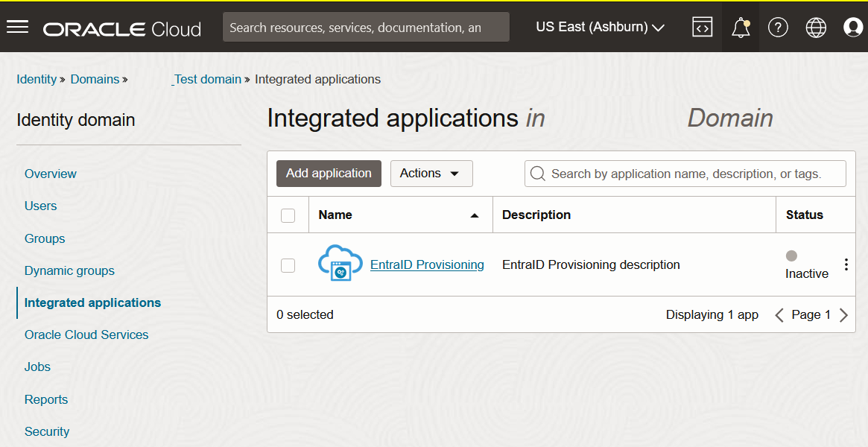This screenshot has width=868, height=447.
Task: Sort applications by the Name column arrow
Action: pyautogui.click(x=475, y=215)
